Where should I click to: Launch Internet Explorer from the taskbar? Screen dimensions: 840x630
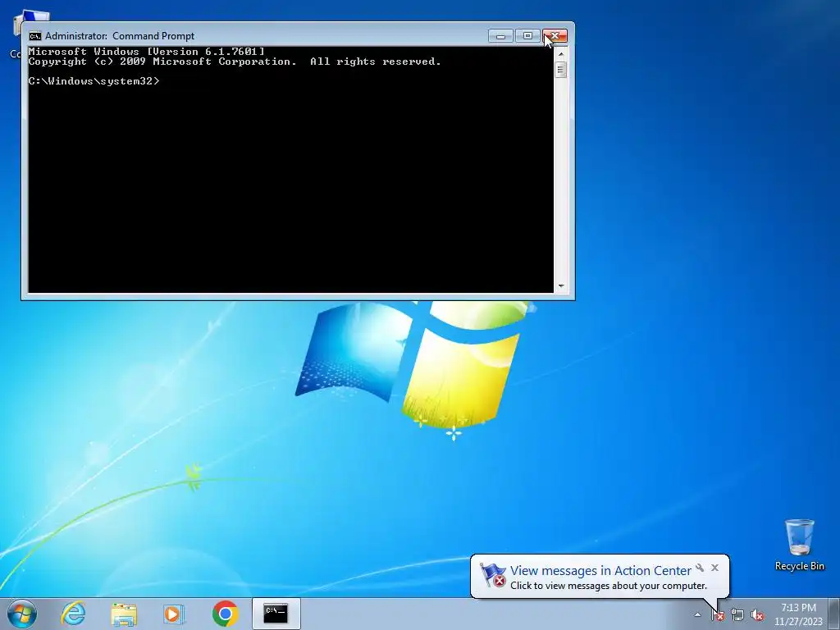tap(73, 614)
